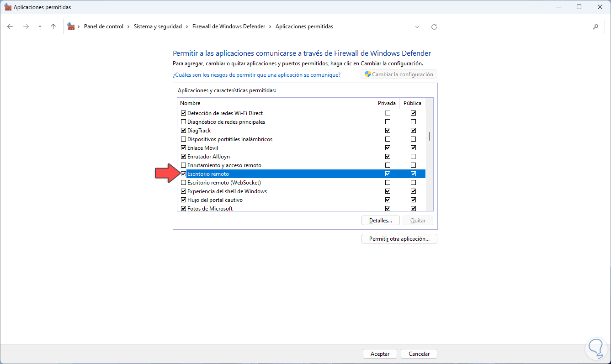This screenshot has width=611, height=364.
Task: Select the Enlace Móvil row text
Action: point(203,148)
